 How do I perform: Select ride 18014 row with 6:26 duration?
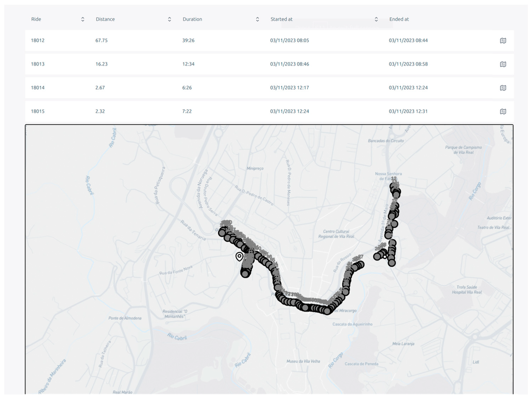[x=187, y=88]
